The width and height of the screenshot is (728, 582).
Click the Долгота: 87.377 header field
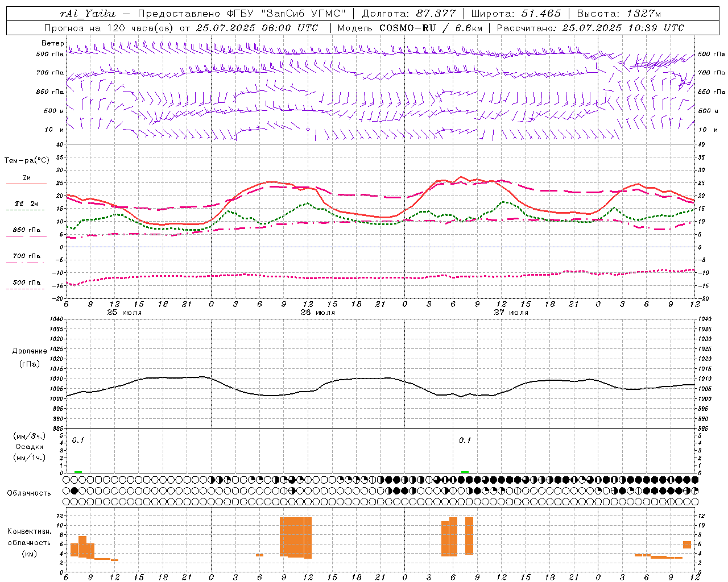408,14
